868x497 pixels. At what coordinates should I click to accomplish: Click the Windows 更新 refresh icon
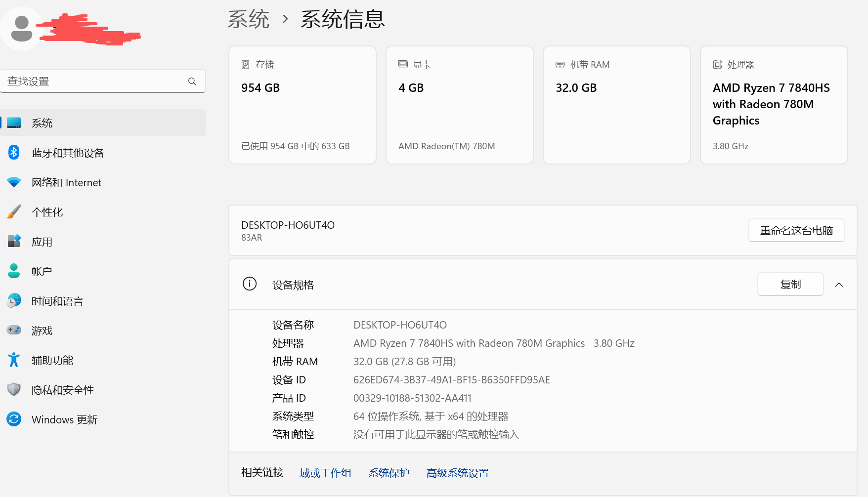[14, 419]
